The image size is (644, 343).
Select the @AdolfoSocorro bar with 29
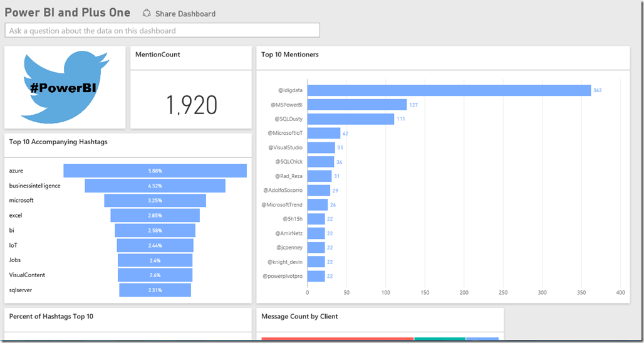coord(319,191)
